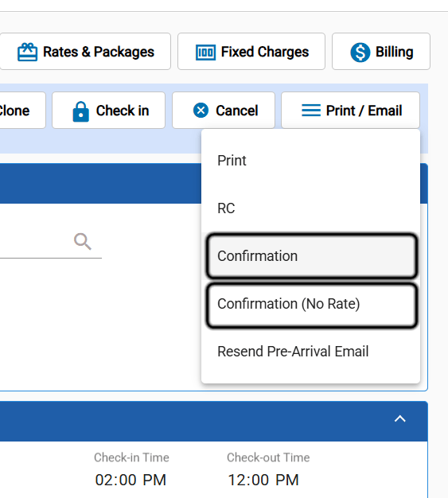The height and width of the screenshot is (498, 448).
Task: Cancel the reservation
Action: click(x=224, y=111)
